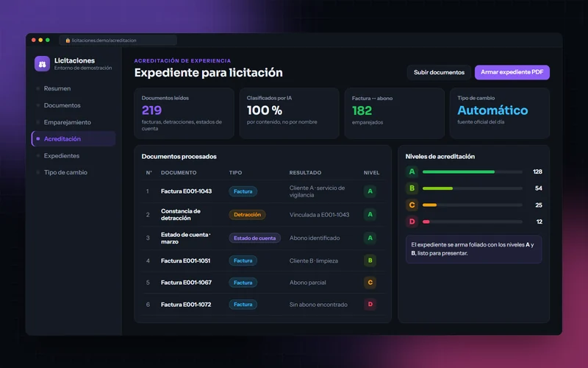Open Expedientes in the sidebar
Screen dimensions: 588x368
[x=73, y=156]
